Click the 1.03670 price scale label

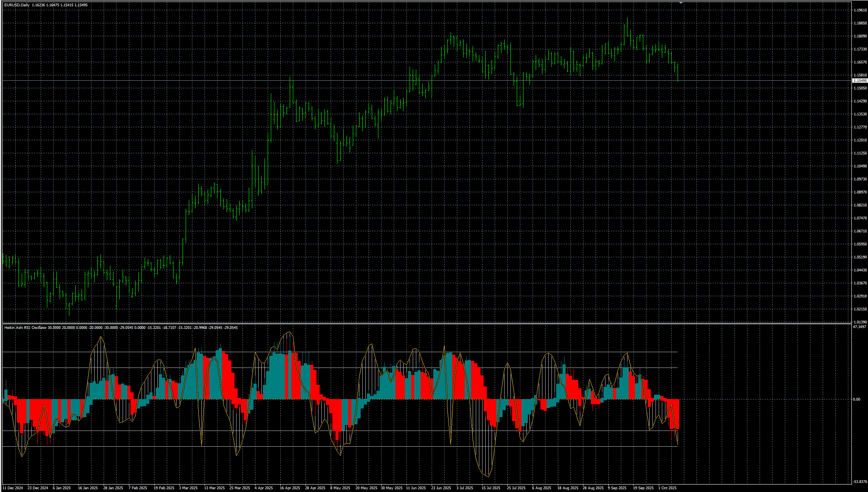point(860,283)
